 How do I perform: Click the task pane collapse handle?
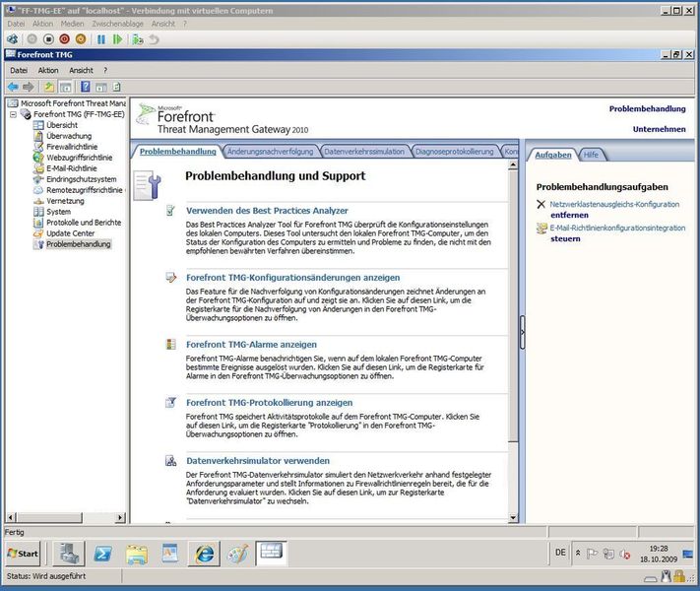tap(522, 332)
